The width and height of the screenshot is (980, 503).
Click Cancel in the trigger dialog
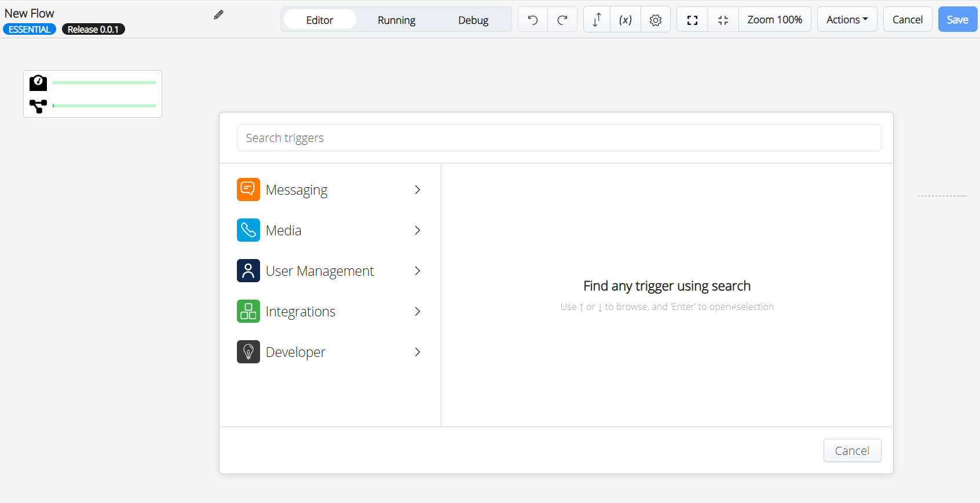[852, 451]
